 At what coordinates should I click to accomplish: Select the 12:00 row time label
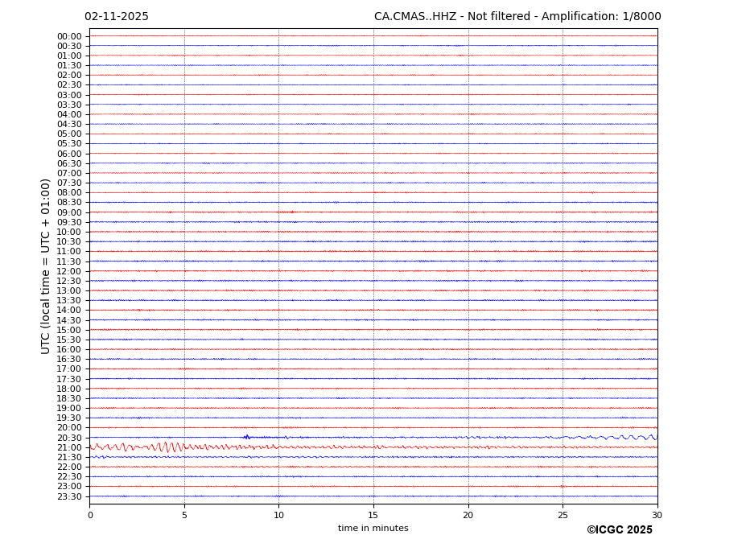(x=68, y=272)
